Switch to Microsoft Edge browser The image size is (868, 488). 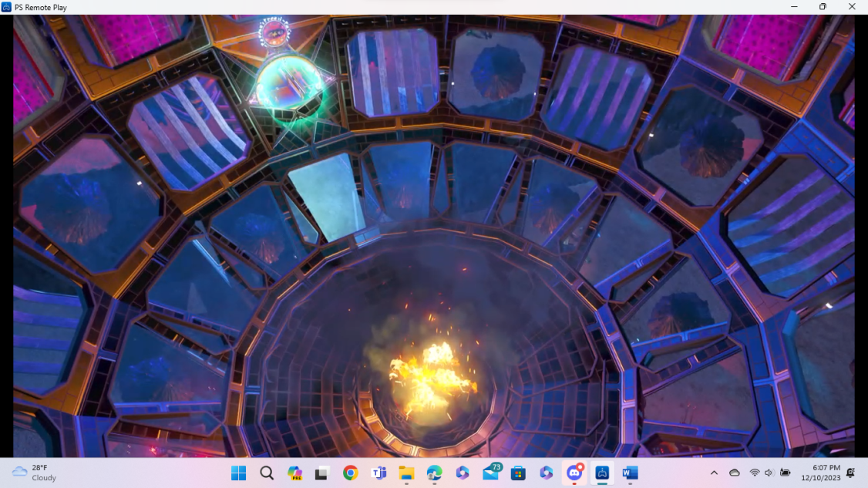[435, 473]
